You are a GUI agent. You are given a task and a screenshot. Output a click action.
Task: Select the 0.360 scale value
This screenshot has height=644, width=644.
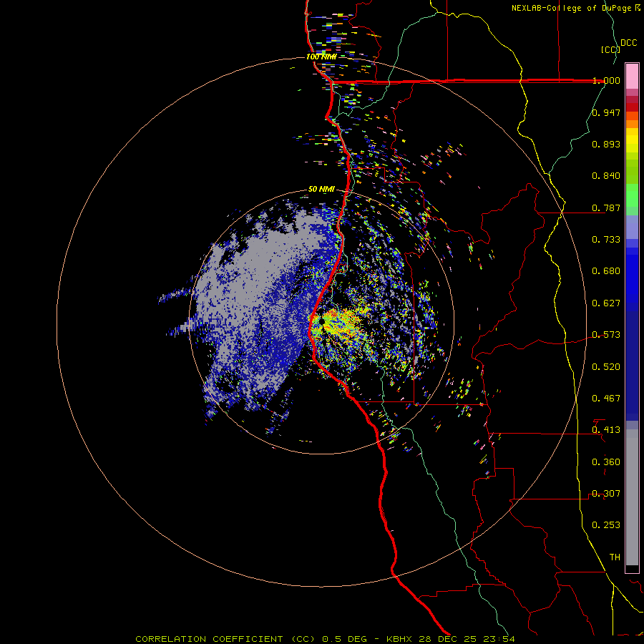tap(606, 462)
